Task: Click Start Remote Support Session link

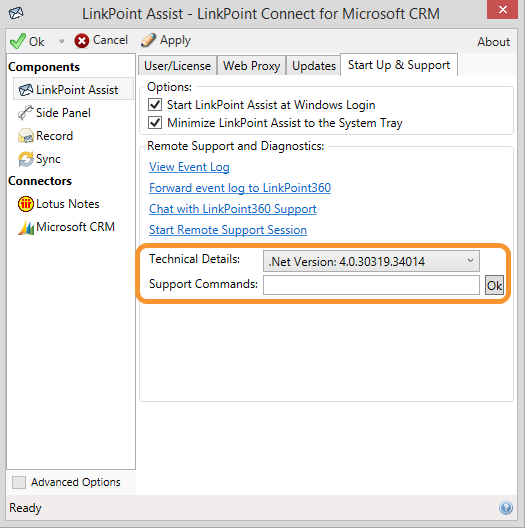Action: point(228,230)
